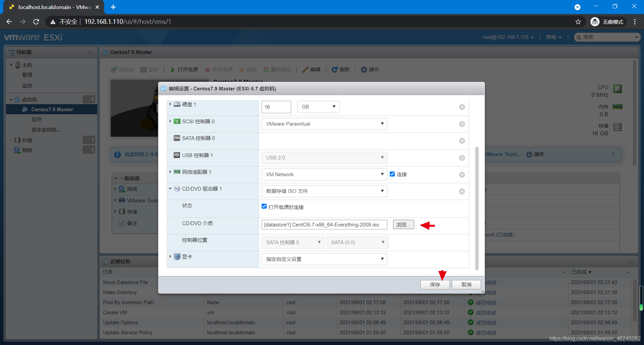
Task: Open the VMware Paravirtual SCSI type dropdown
Action: pyautogui.click(x=324, y=124)
